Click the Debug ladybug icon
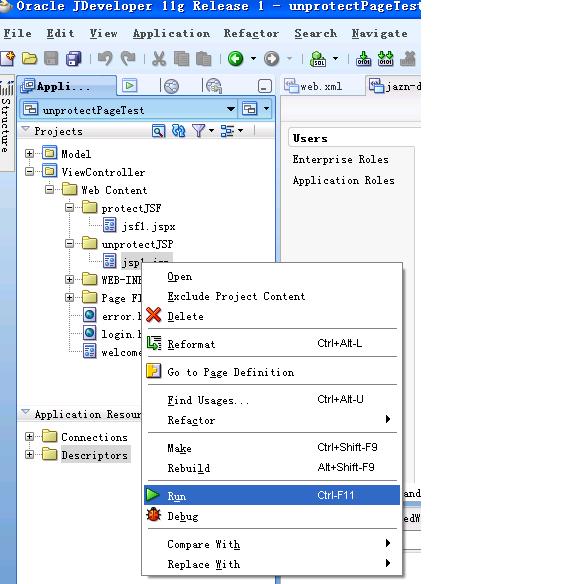Screen dimensions: 587x584 (153, 515)
